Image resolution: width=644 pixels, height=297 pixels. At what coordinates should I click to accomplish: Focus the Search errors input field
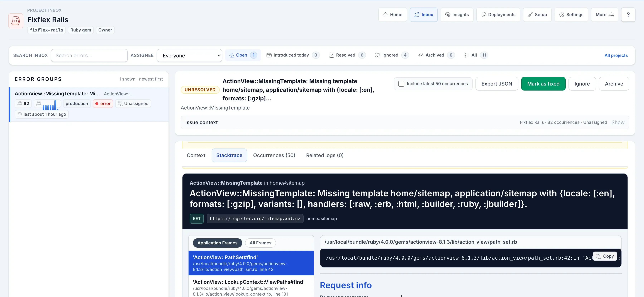pyautogui.click(x=89, y=55)
